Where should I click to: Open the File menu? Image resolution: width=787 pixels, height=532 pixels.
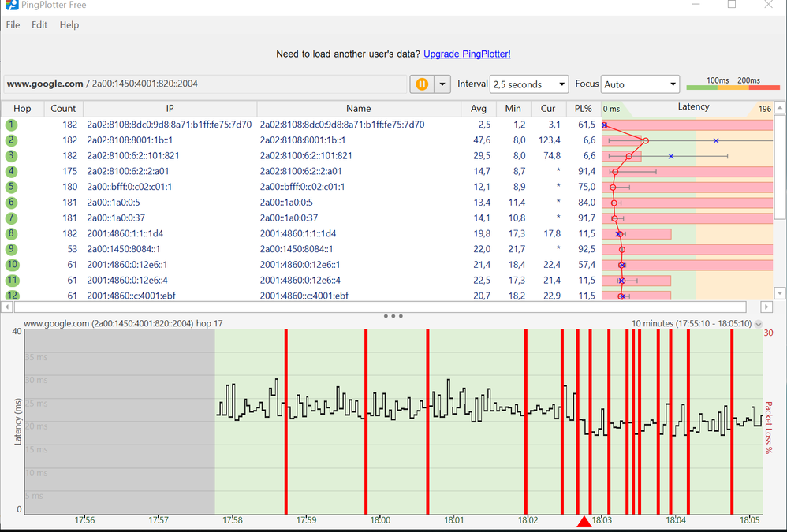coord(13,25)
